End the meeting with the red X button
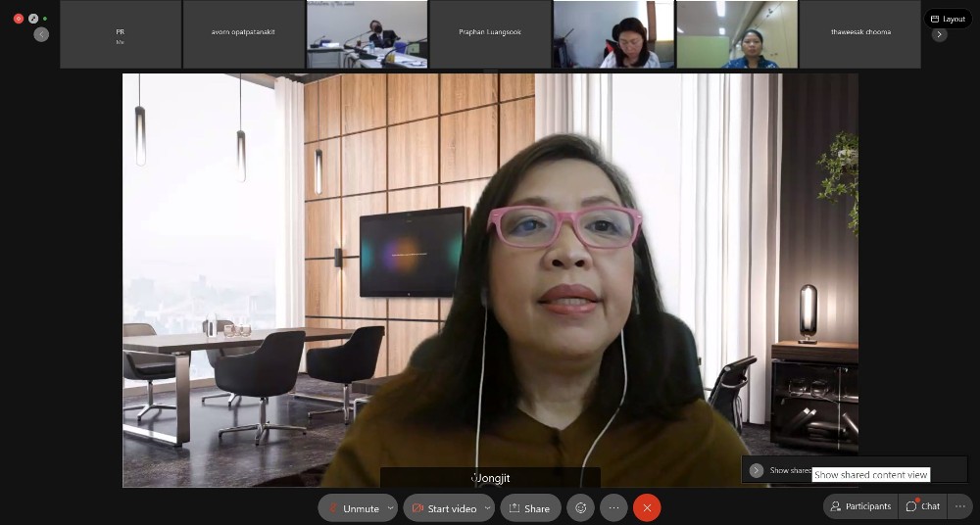 (647, 508)
